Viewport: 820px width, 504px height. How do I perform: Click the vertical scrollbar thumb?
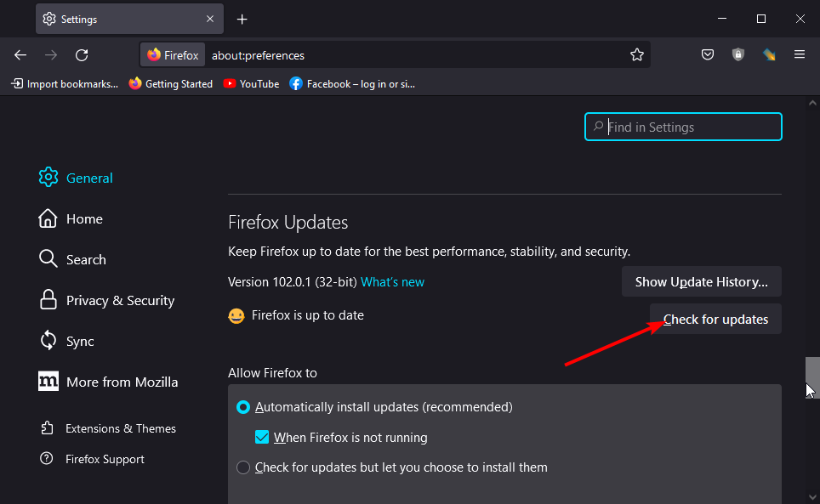click(x=812, y=377)
